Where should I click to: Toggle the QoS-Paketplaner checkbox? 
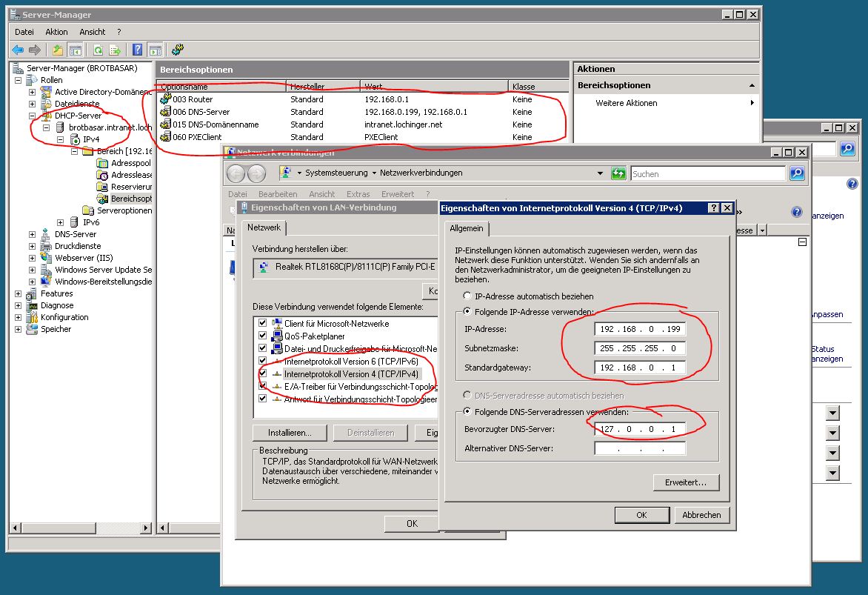[x=262, y=336]
